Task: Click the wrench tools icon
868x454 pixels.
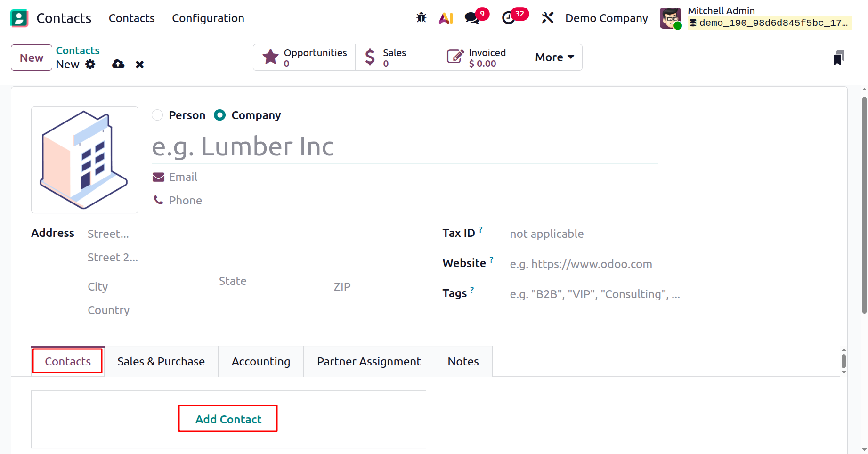Action: [x=547, y=18]
